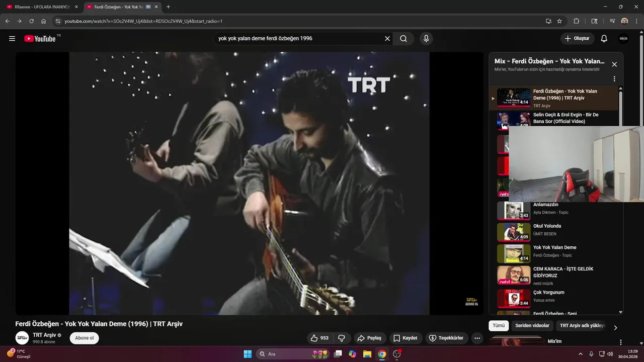
Task: Play Okul Yolunda by Ümit Besen
Action: (553, 232)
